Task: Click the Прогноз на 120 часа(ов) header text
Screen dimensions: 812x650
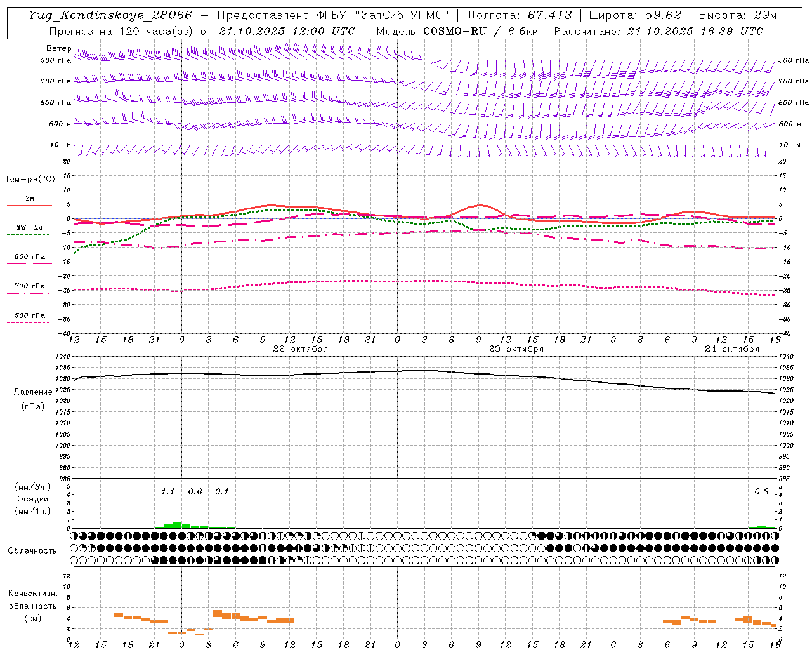Action: pos(122,31)
